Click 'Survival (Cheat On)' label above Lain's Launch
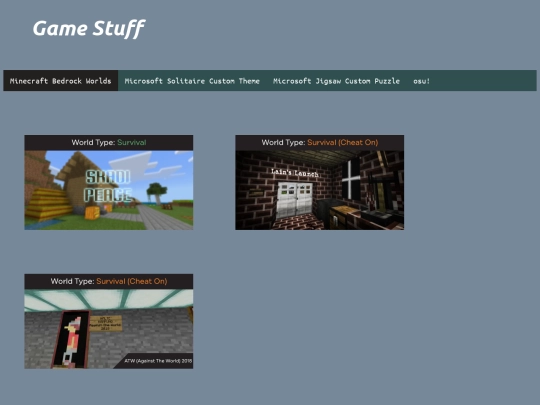Screen dimensions: 540x405 pos(343,143)
